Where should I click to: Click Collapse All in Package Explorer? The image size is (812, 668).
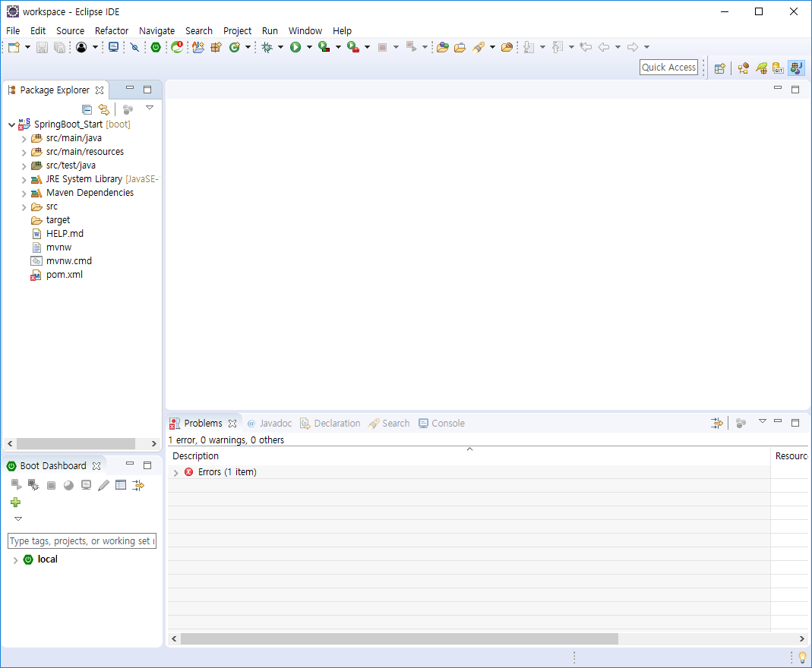click(x=87, y=109)
